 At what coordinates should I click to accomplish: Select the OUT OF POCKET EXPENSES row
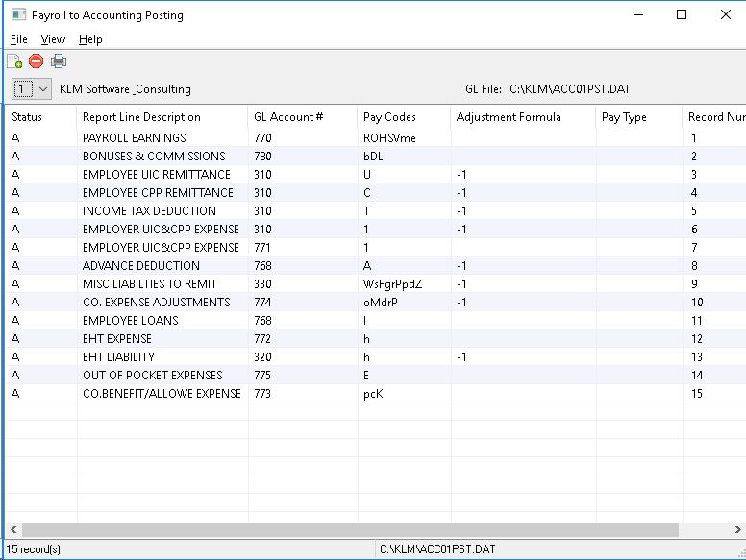pos(375,375)
